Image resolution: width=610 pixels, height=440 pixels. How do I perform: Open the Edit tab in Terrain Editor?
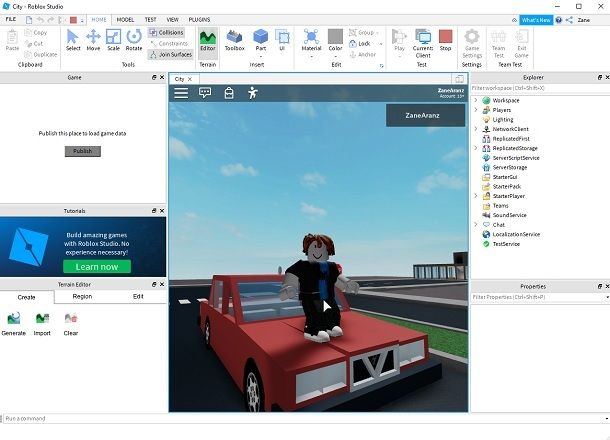138,296
